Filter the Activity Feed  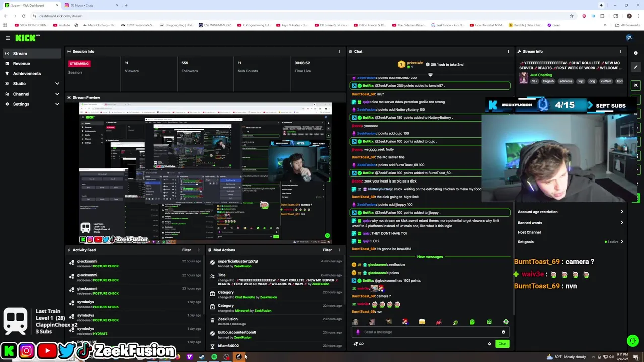click(186, 250)
